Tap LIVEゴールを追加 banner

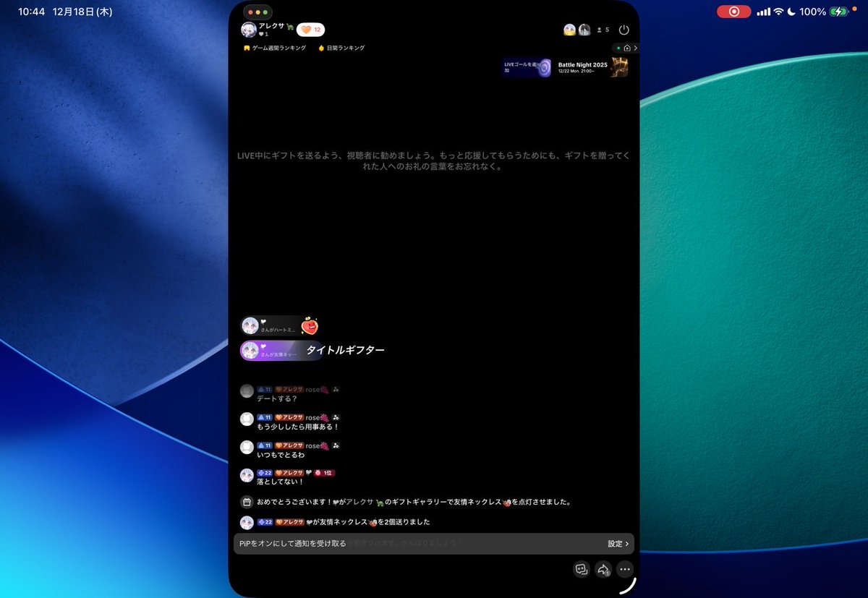click(x=527, y=67)
